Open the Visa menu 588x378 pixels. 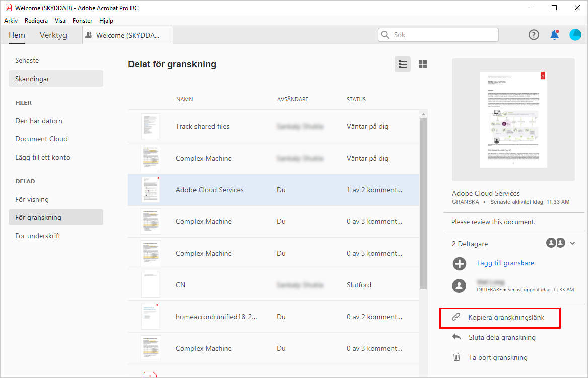point(60,21)
